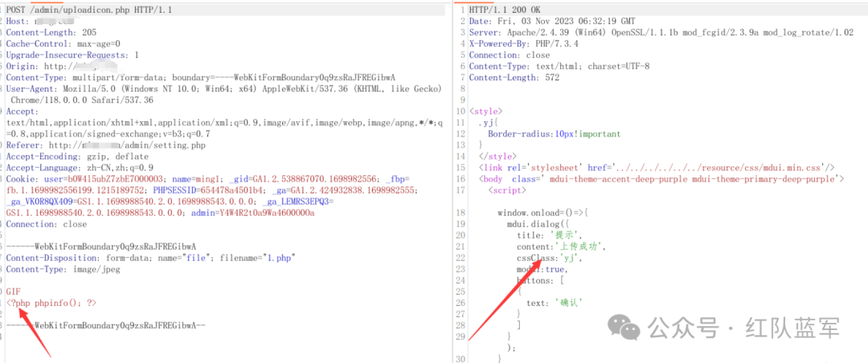Screen dimensions: 868x363
Task: Select the .yj{ CSS selector line
Action: (x=489, y=122)
